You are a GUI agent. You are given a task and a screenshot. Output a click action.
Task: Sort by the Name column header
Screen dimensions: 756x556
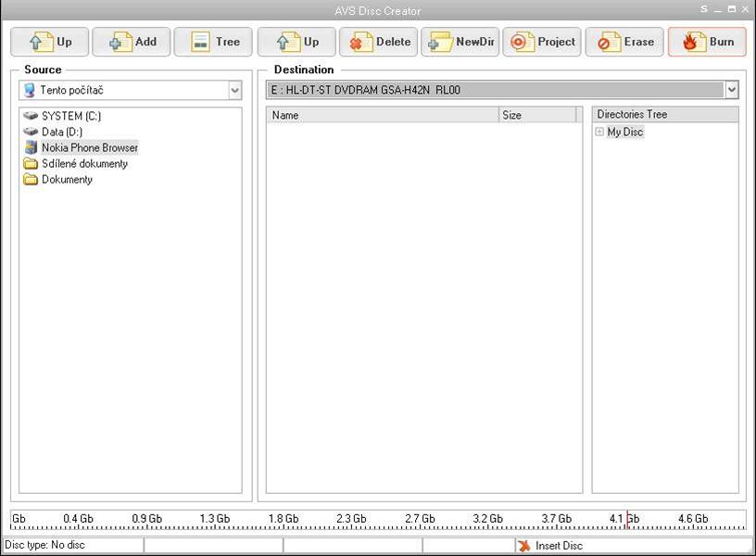383,115
